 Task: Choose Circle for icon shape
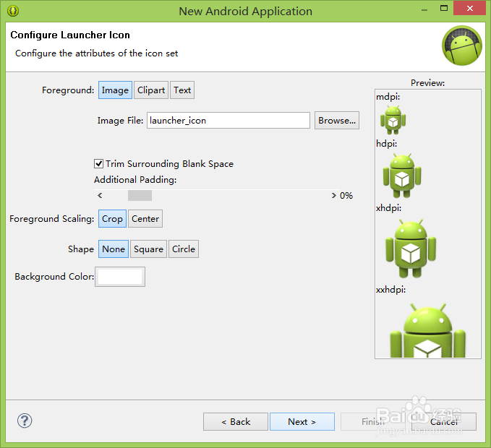click(184, 249)
